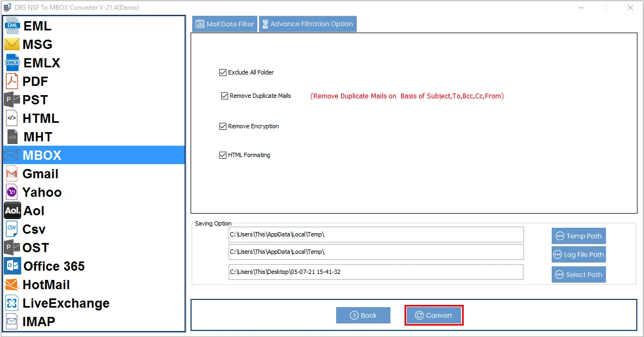Select the Gmail label in list
Viewport: 644px width, 337px height.
(x=40, y=174)
